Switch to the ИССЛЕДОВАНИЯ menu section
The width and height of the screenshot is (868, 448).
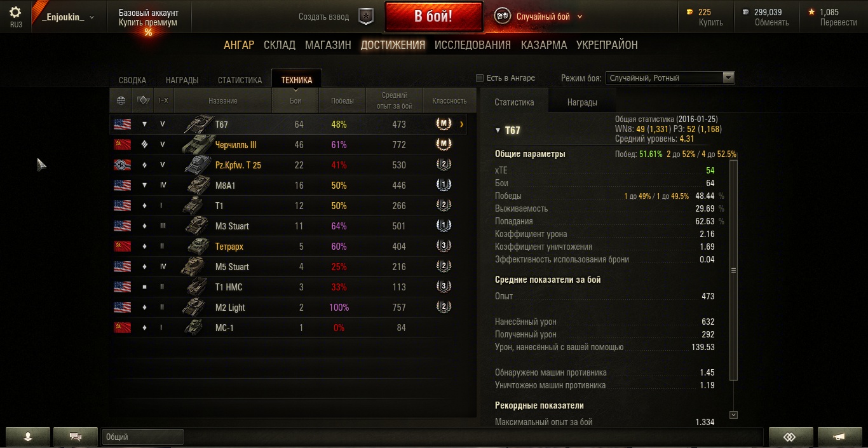[x=473, y=45]
